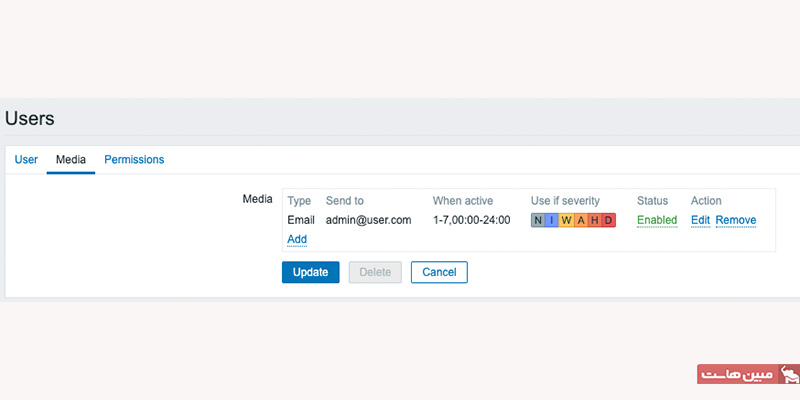Click the W severity swatch

pos(566,220)
